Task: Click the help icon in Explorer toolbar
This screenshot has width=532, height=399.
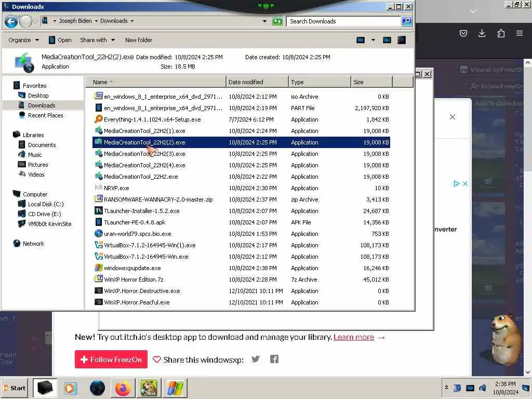Action: (402, 40)
